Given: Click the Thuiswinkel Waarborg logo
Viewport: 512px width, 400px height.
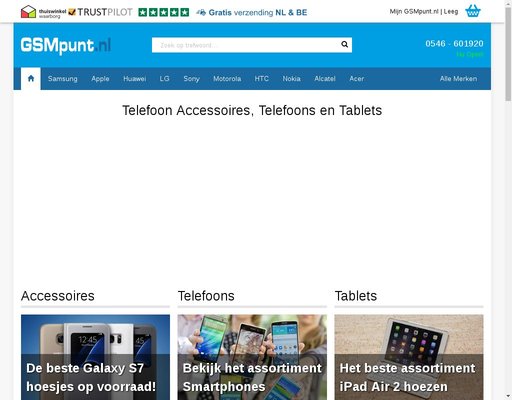Looking at the screenshot, I should pos(43,12).
